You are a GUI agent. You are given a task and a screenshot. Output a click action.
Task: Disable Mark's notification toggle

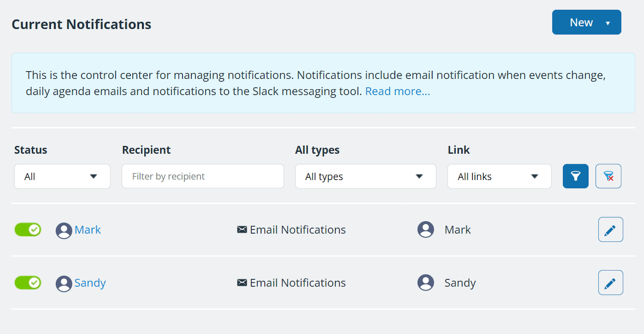(x=28, y=230)
